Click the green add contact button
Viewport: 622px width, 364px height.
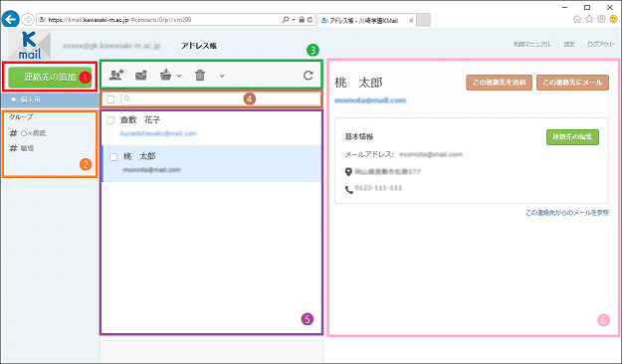[50, 77]
